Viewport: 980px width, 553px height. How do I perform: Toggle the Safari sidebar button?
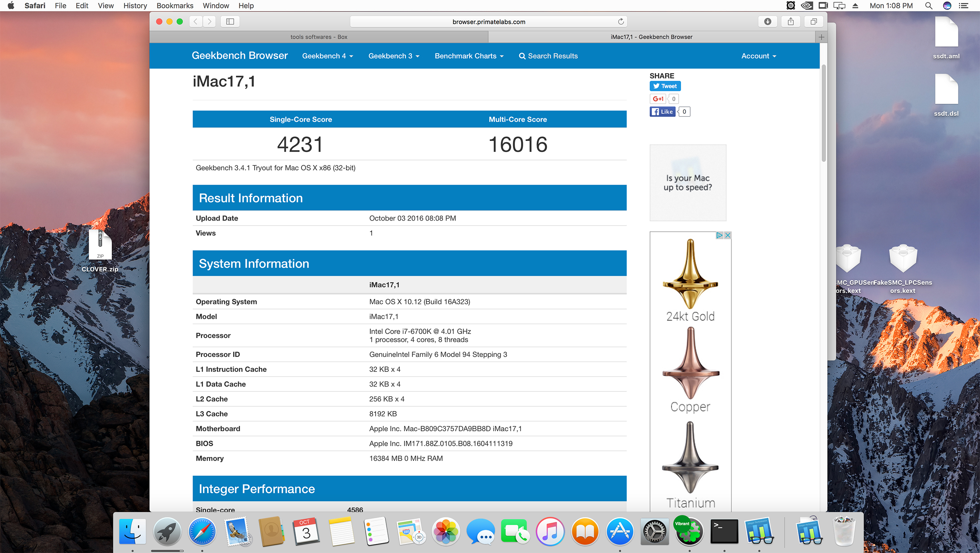pos(230,21)
